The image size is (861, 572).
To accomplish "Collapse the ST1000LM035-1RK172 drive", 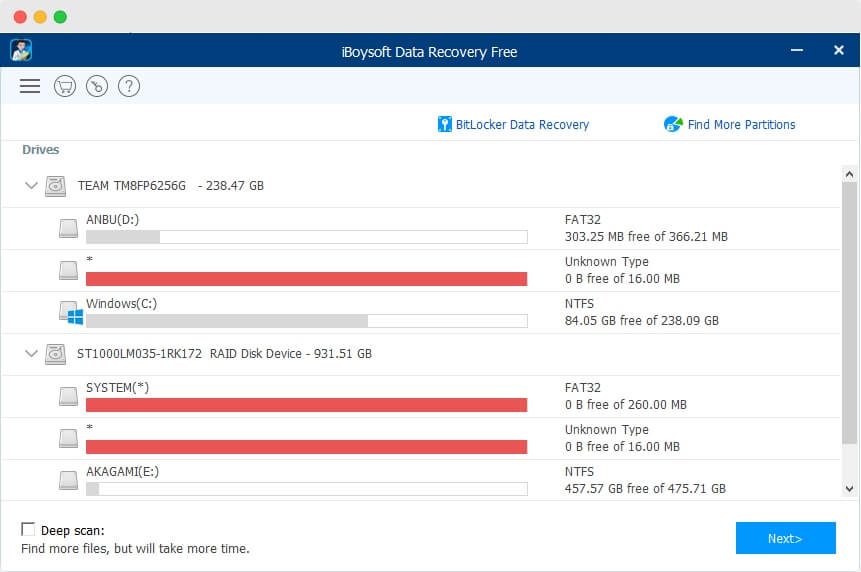I will [31, 354].
